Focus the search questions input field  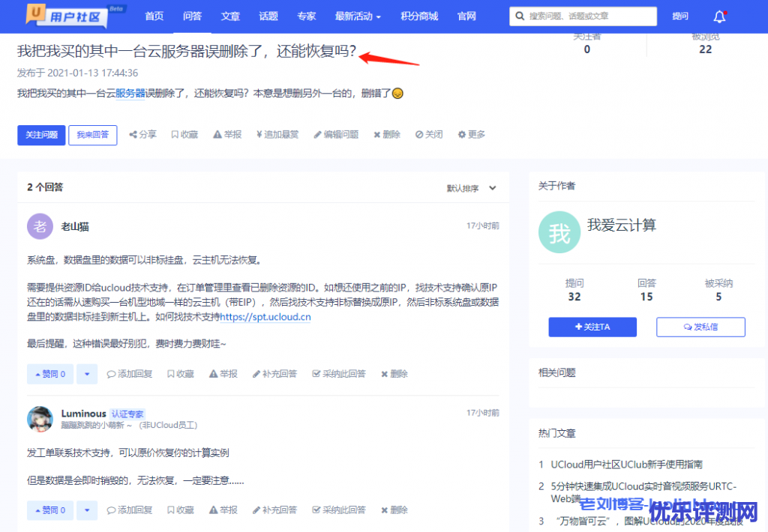pos(589,16)
